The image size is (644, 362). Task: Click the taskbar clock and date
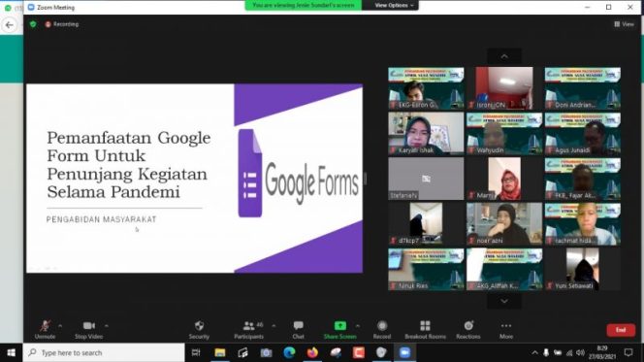coord(602,352)
